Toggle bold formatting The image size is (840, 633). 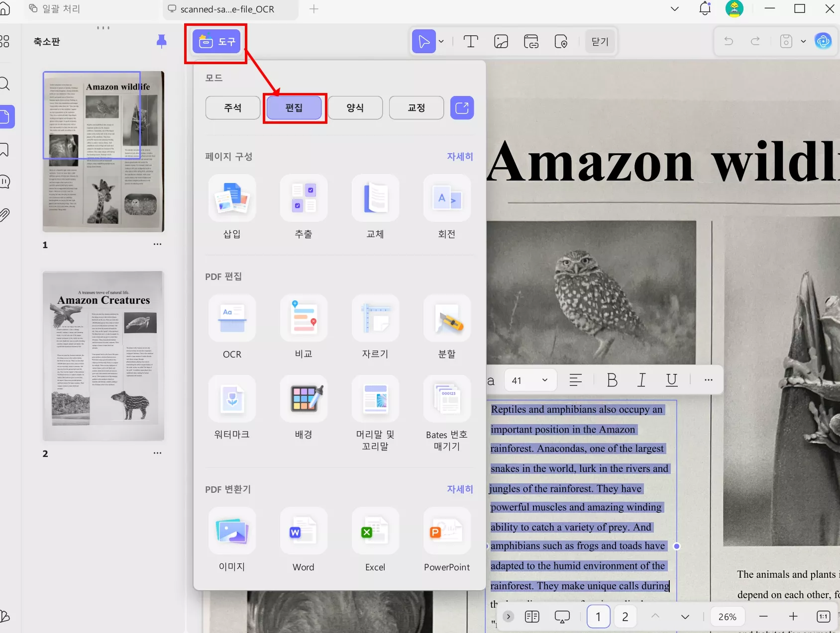(x=611, y=380)
